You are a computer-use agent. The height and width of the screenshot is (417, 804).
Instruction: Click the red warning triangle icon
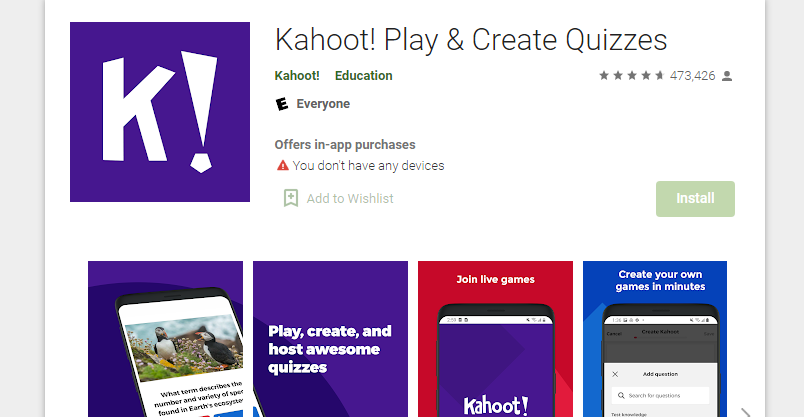[283, 165]
